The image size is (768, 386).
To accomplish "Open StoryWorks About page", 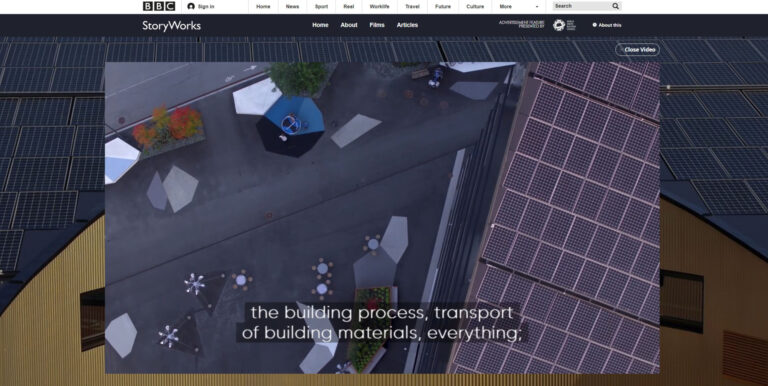I will tap(349, 25).
